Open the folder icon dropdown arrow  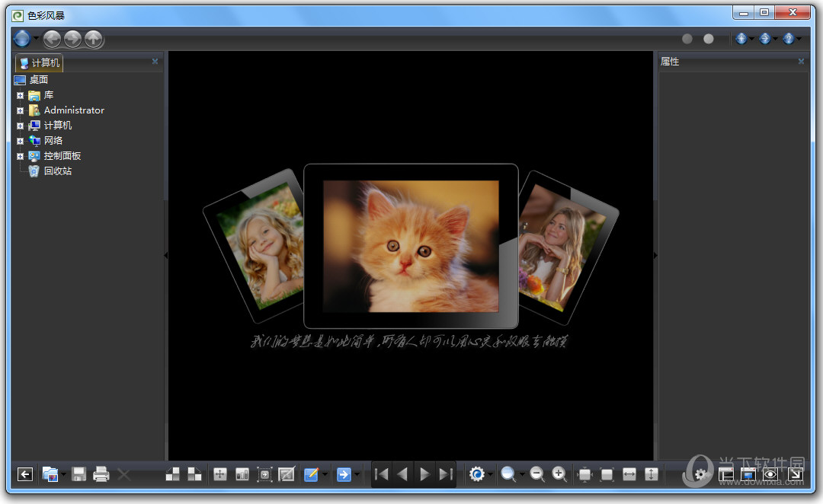[x=63, y=474]
